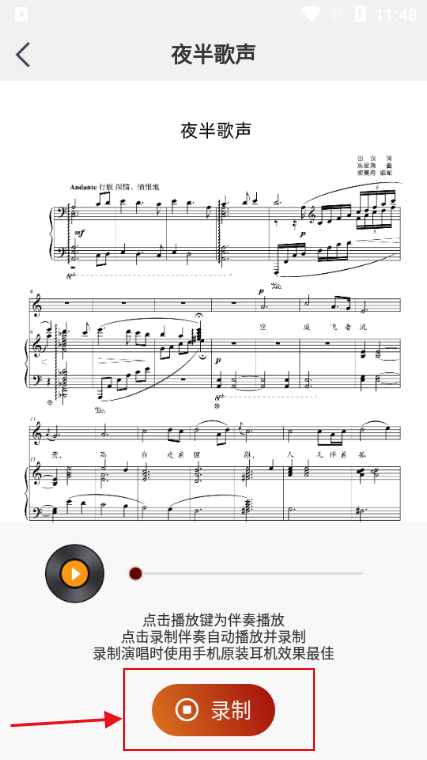
Task: Tap the back arrow in the header
Action: (x=23, y=54)
